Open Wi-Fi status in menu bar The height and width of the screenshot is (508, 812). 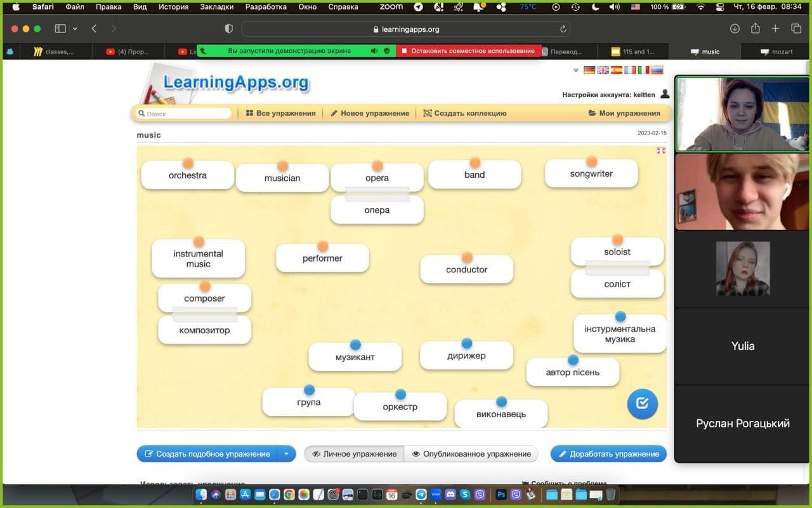point(700,7)
